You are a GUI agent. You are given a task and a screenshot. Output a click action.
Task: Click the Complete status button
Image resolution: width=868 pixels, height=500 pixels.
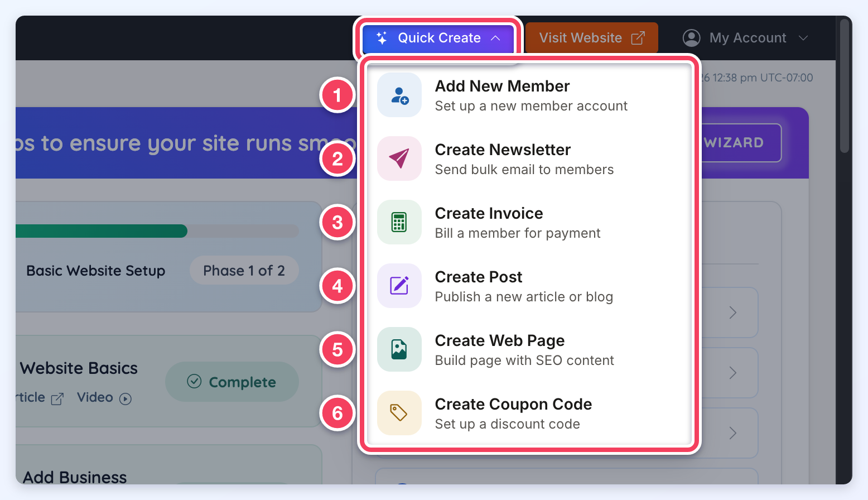click(x=232, y=382)
